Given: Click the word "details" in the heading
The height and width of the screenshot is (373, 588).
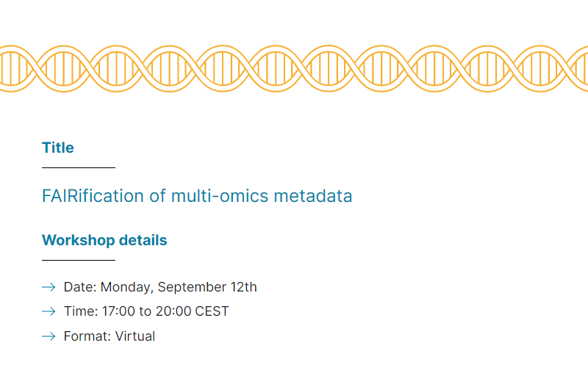Looking at the screenshot, I should point(143,240).
